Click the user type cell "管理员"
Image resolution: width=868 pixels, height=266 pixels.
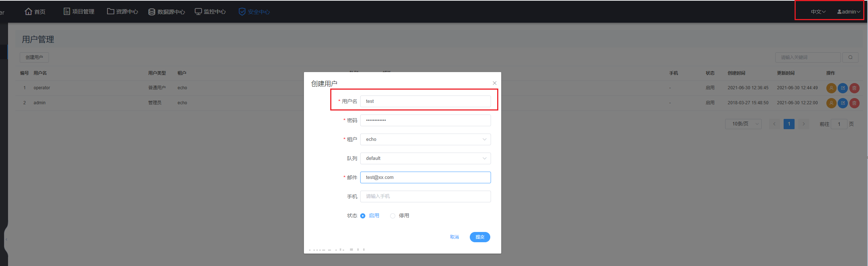pos(155,103)
